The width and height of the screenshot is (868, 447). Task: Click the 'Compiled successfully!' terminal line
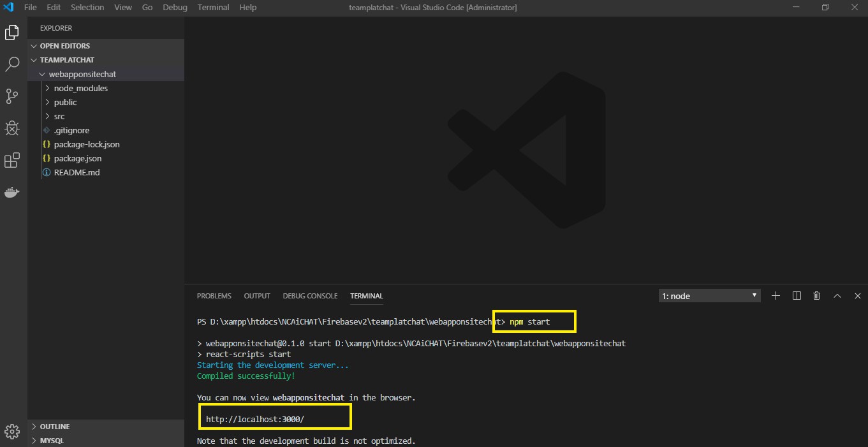click(246, 376)
